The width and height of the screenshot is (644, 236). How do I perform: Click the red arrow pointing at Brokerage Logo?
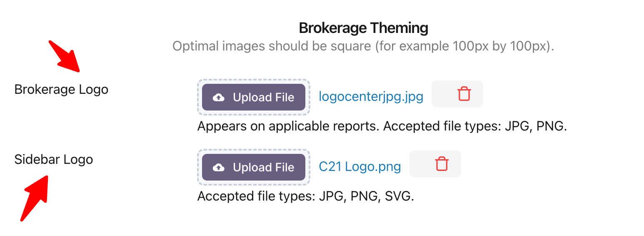pos(64,56)
